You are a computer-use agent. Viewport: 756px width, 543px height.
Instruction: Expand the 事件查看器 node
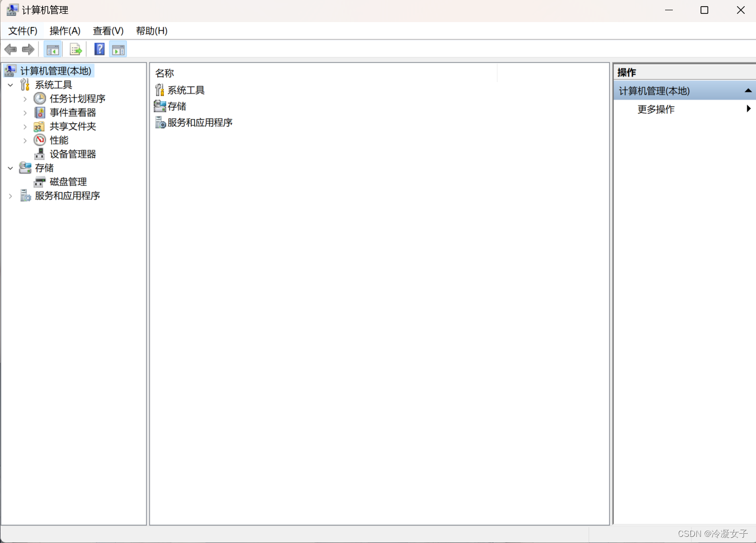point(25,113)
